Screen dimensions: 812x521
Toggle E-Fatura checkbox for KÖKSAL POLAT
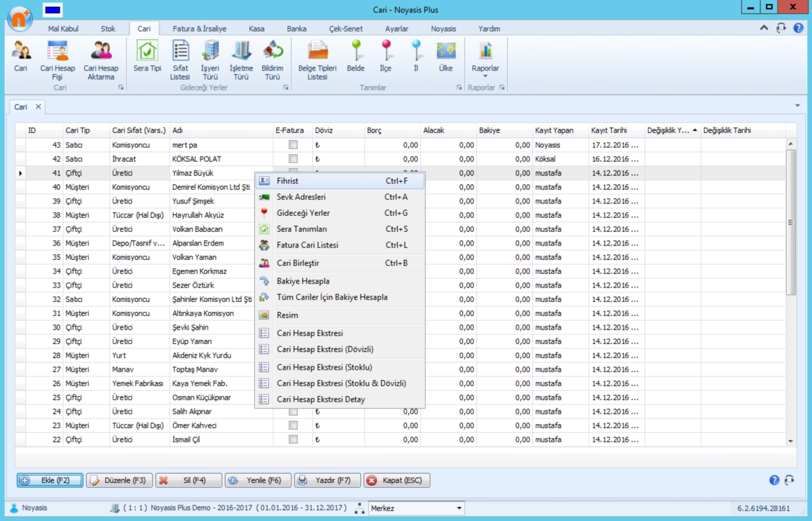pyautogui.click(x=293, y=159)
